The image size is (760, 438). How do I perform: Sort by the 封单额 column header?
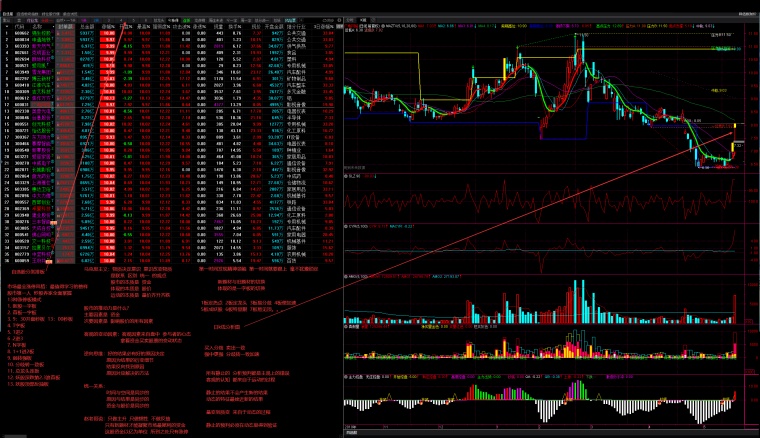tap(65, 27)
